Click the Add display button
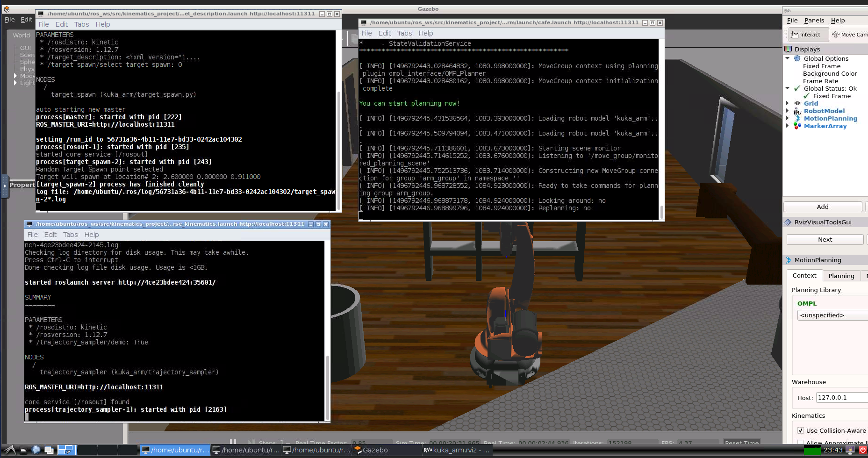Viewport: 868px width, 458px height. 823,207
